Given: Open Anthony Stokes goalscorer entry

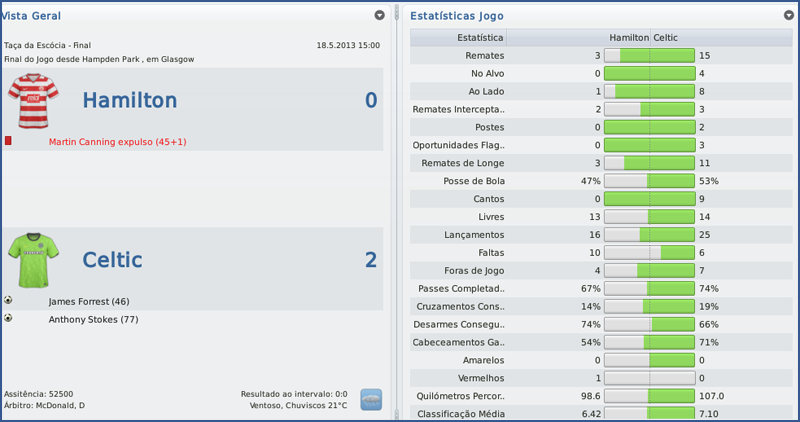Looking at the screenshot, I should click(x=93, y=319).
